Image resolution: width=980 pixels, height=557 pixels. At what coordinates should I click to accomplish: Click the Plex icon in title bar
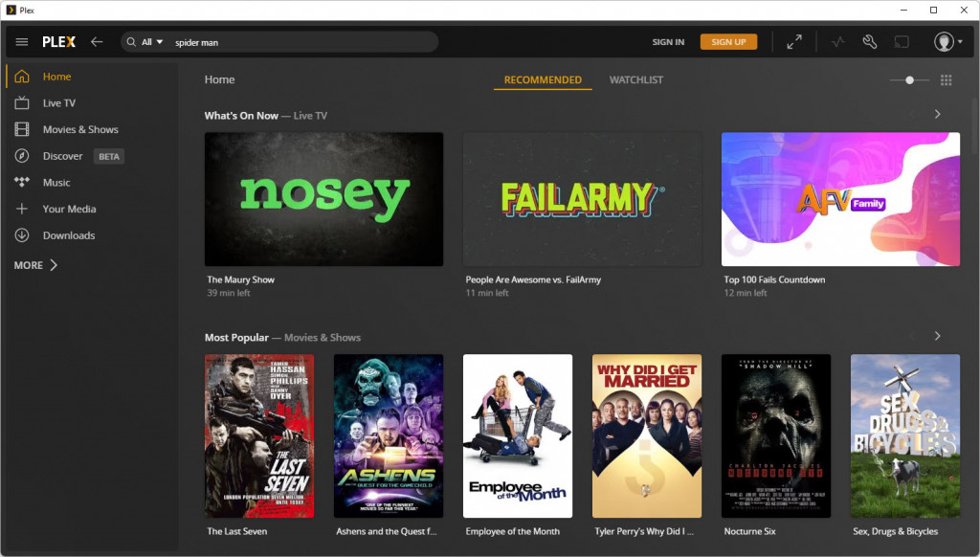tap(11, 10)
